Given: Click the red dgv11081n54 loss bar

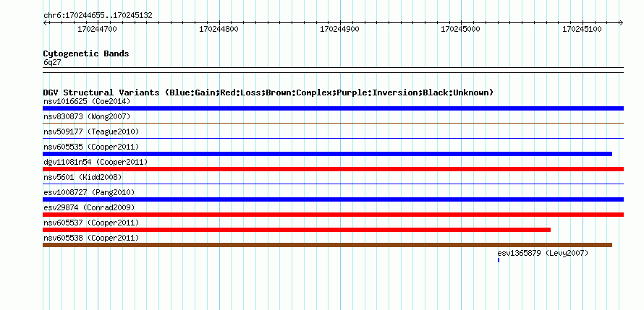Looking at the screenshot, I should [333, 169].
